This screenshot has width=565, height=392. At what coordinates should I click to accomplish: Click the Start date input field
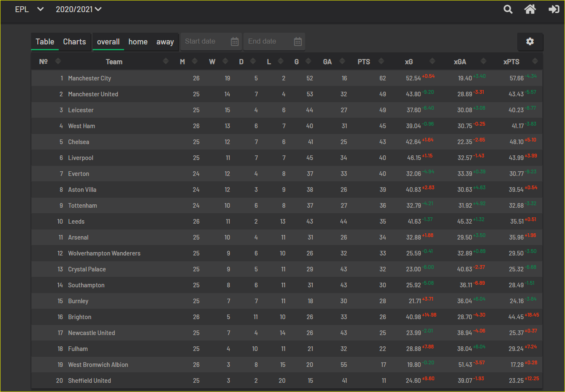pyautogui.click(x=205, y=41)
